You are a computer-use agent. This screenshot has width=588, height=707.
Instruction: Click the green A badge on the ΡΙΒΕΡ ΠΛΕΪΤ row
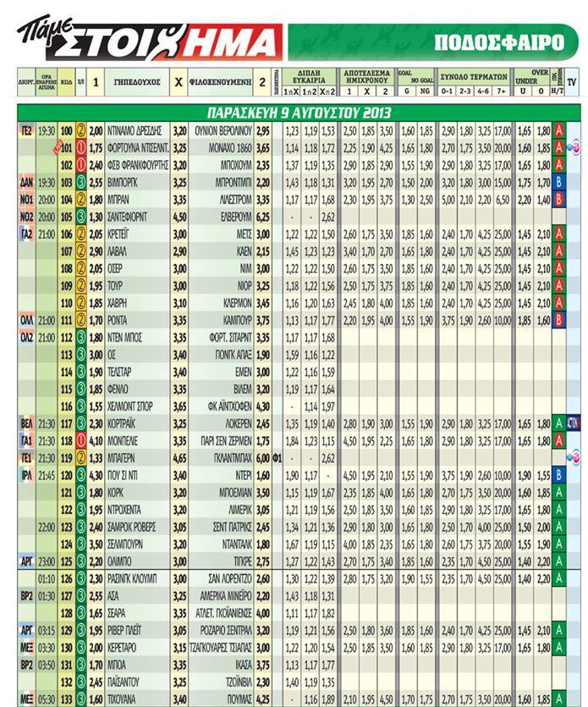pos(558,630)
